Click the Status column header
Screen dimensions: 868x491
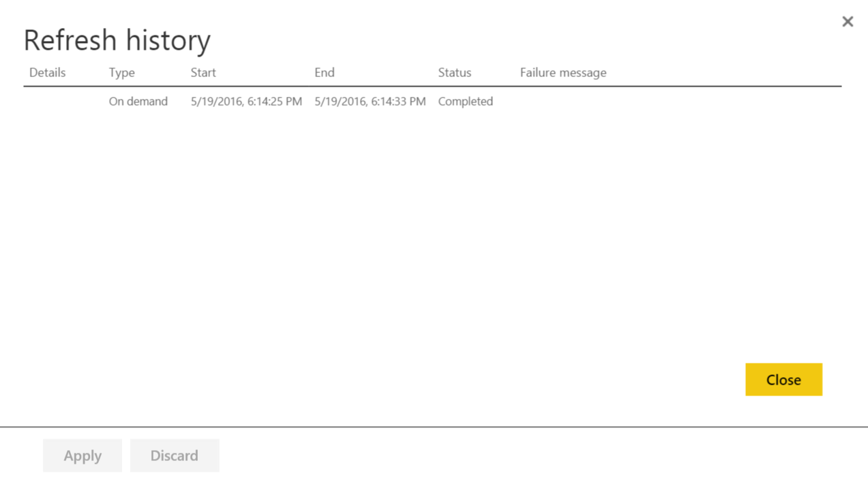point(454,72)
